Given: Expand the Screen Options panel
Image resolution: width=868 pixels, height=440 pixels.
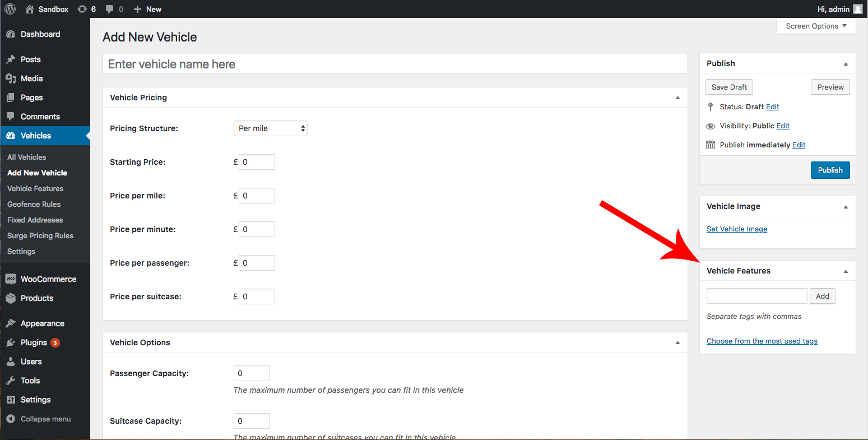Looking at the screenshot, I should click(x=816, y=26).
